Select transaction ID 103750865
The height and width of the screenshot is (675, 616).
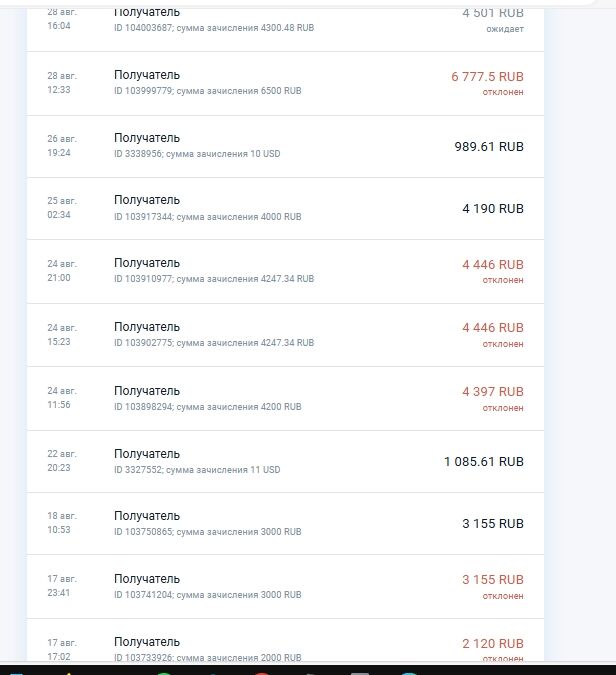click(207, 532)
